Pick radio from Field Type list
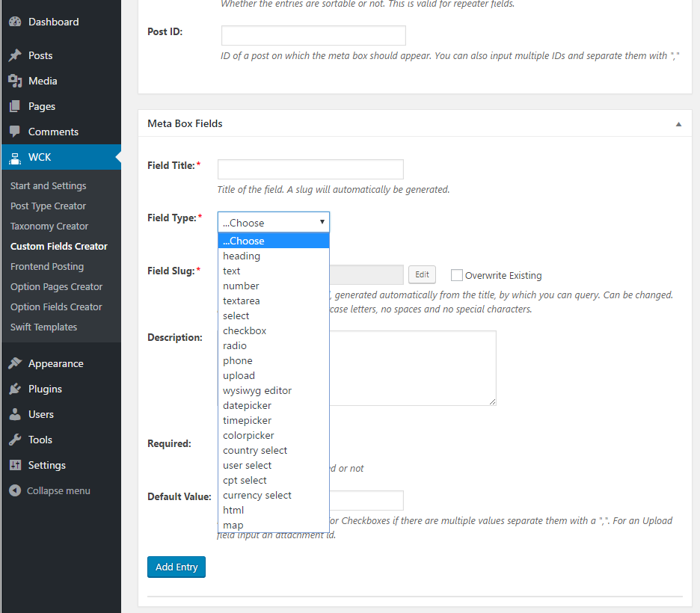The width and height of the screenshot is (700, 613). tap(274, 346)
